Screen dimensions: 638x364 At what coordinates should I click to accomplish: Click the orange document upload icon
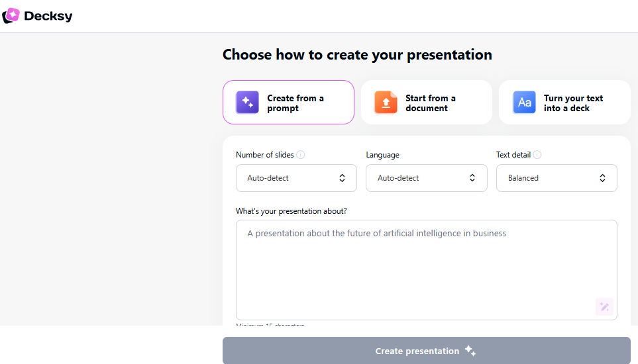(386, 103)
